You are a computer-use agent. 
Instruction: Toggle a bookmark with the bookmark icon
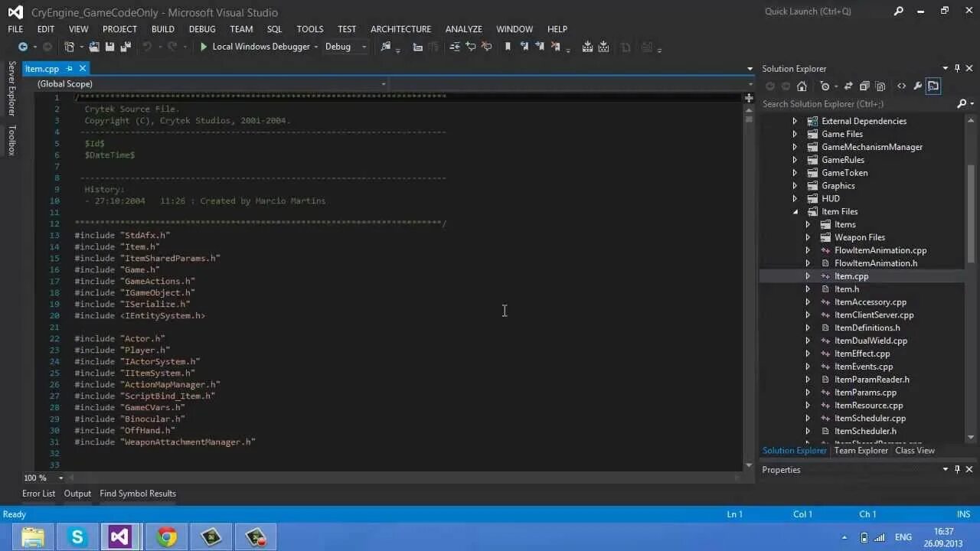[508, 47]
